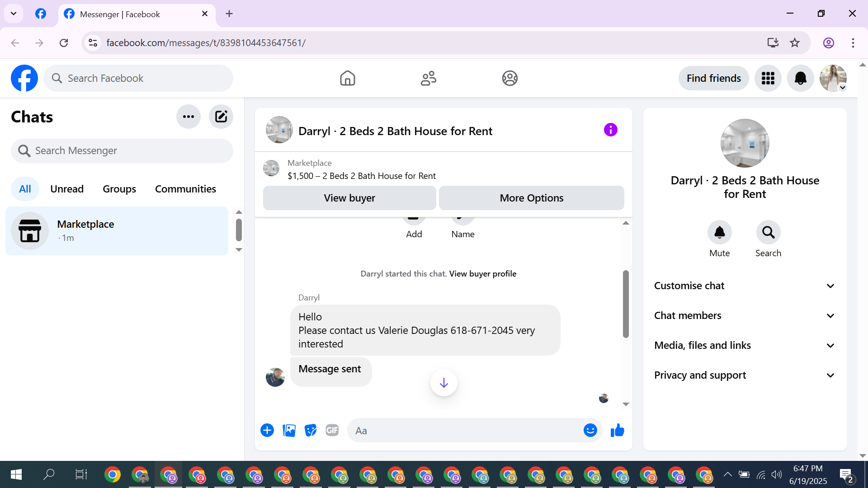Switch to the Unread chats filter
This screenshot has height=488, width=868.
67,189
